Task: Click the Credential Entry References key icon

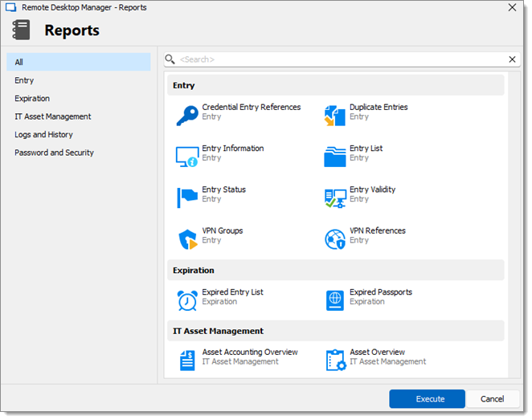Action: (x=187, y=116)
